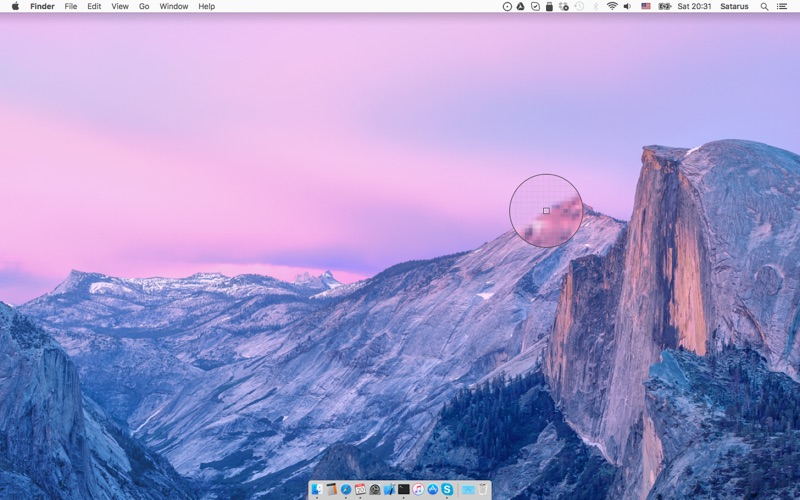Open the notebook app in the Dock
800x500 pixels.
coord(332,489)
